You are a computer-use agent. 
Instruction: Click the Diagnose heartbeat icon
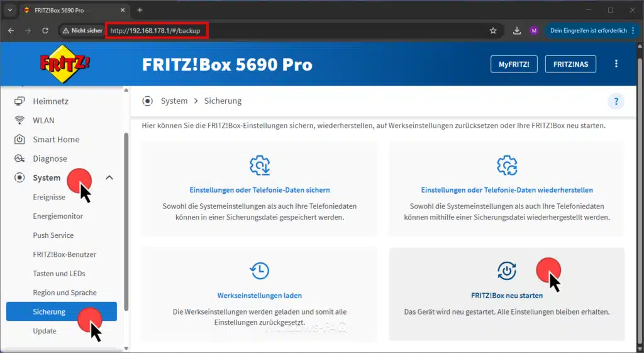tap(19, 159)
